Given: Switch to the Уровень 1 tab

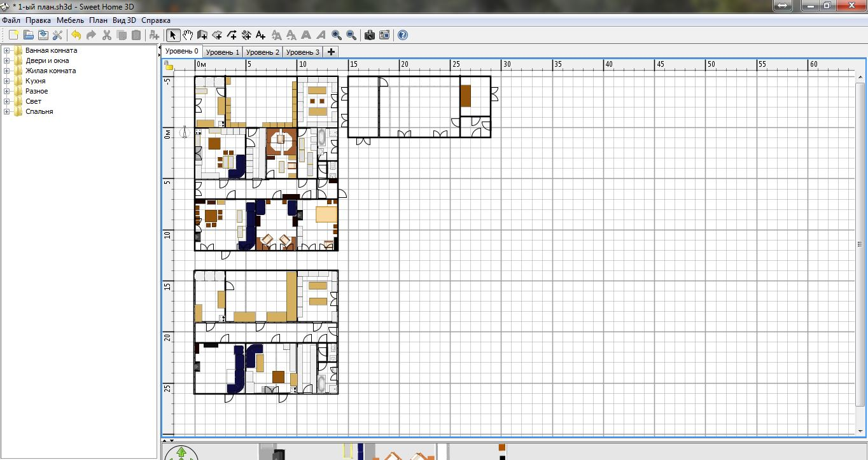Looking at the screenshot, I should [x=223, y=52].
